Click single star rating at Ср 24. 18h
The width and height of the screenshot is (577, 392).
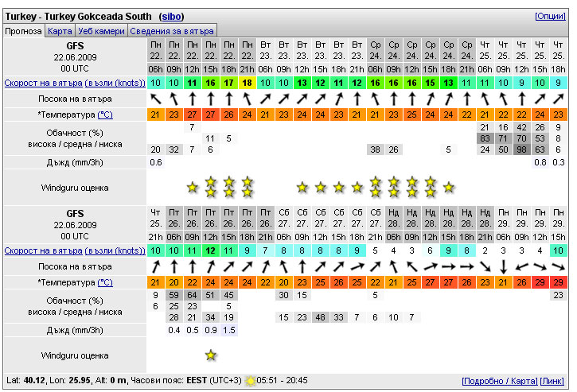[448, 188]
